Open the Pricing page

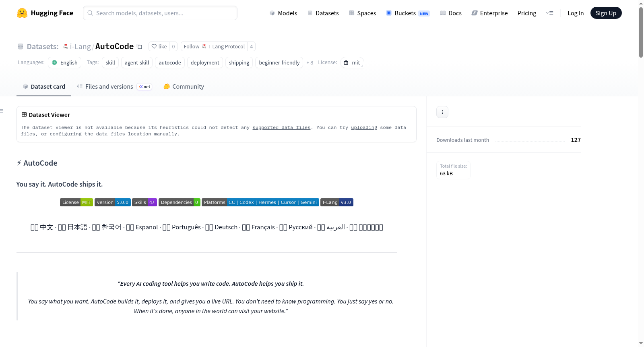[527, 13]
